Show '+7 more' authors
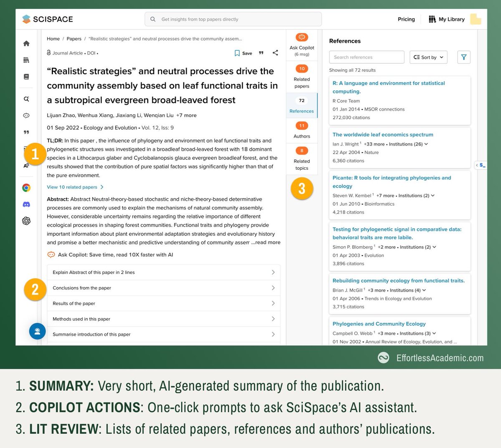This screenshot has height=448, width=501. (186, 115)
